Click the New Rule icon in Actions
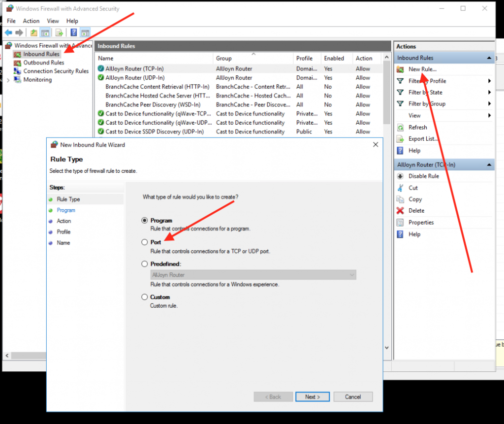This screenshot has width=504, height=424. tap(400, 69)
